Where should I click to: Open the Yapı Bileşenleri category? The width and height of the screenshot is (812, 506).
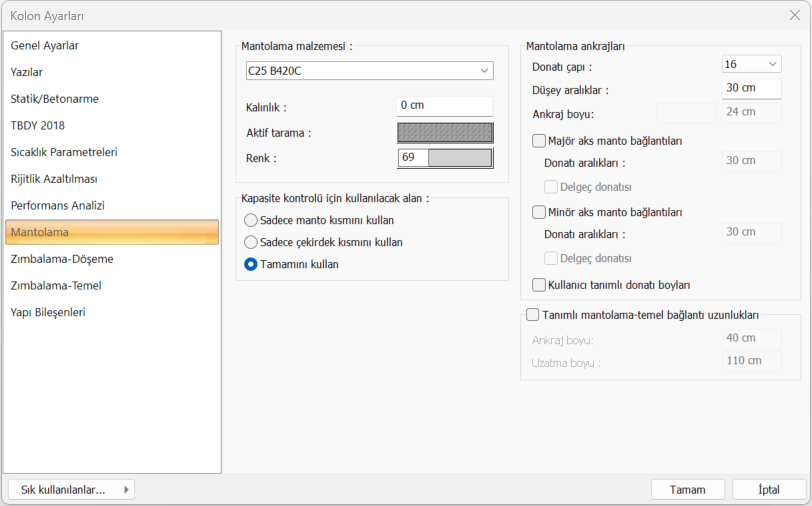tap(47, 312)
